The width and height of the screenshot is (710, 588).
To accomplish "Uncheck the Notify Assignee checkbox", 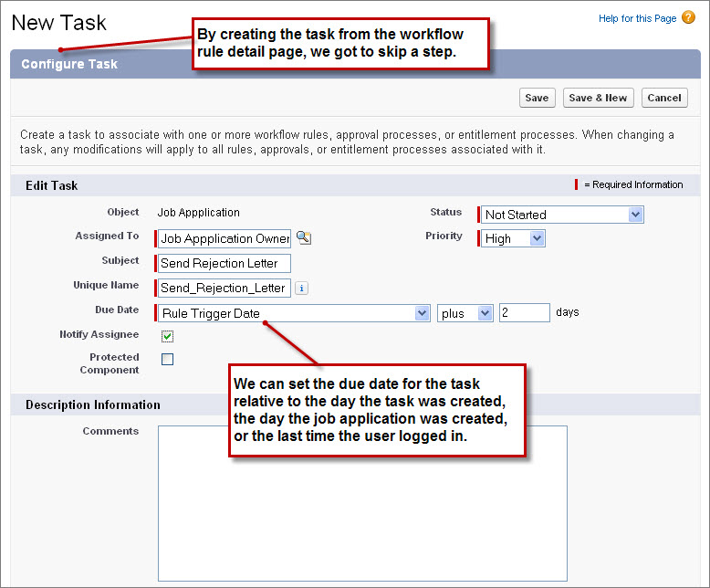I will (x=168, y=336).
